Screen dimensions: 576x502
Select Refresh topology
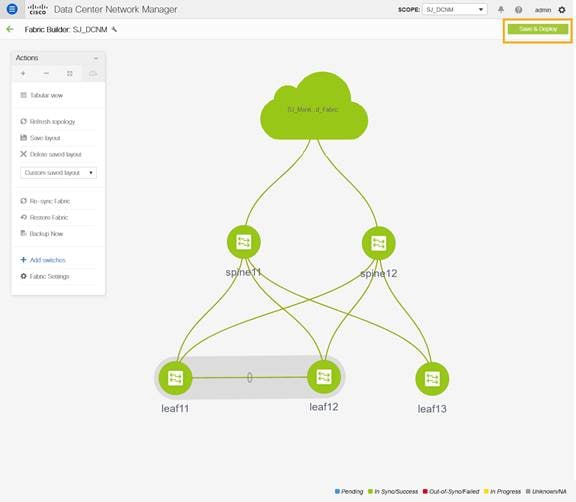[47, 121]
